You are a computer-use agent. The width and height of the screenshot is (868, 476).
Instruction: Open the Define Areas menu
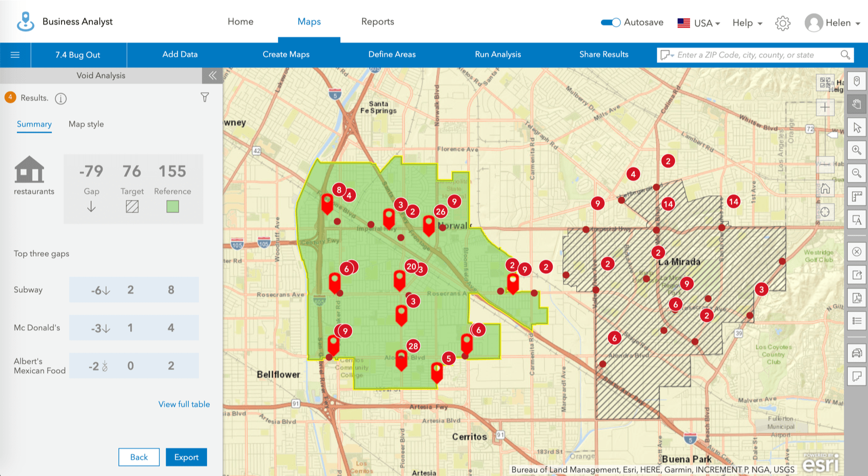[x=392, y=54]
